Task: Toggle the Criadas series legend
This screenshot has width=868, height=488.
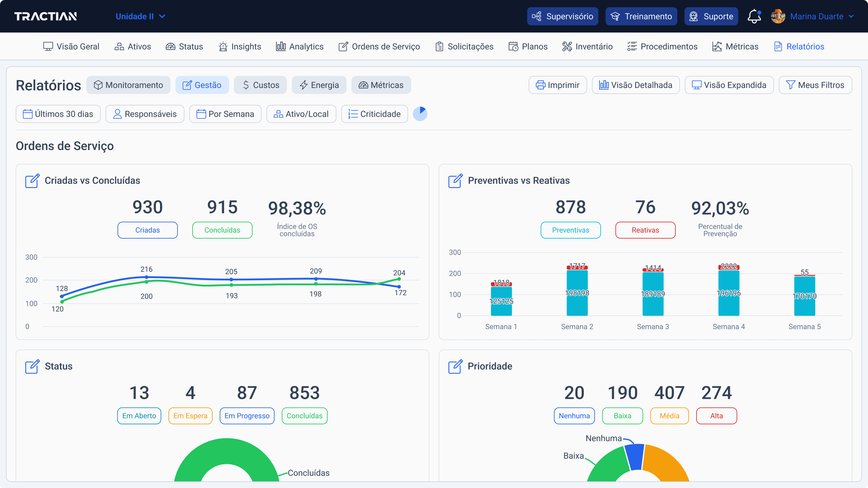Action: [147, 230]
